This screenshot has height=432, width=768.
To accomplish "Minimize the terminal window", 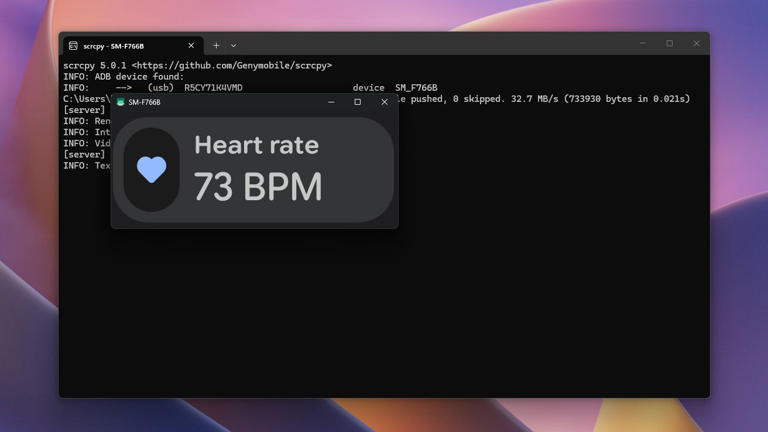I will [643, 44].
